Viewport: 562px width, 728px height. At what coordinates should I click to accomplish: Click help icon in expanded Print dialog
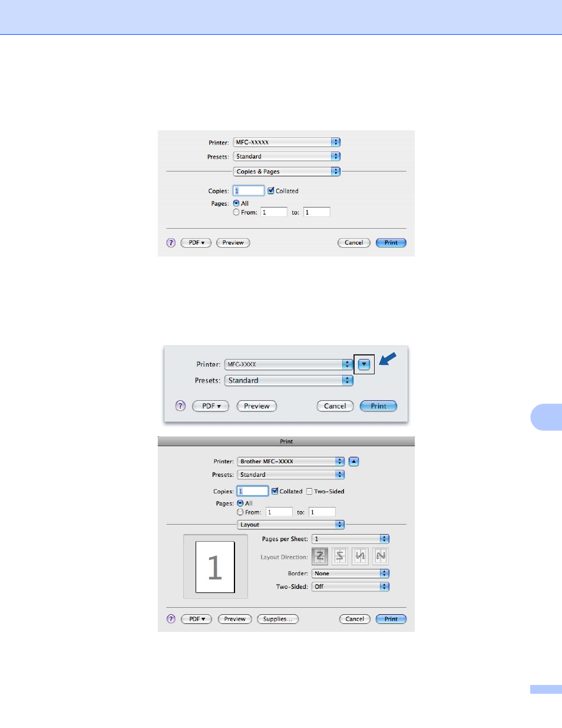(x=171, y=619)
